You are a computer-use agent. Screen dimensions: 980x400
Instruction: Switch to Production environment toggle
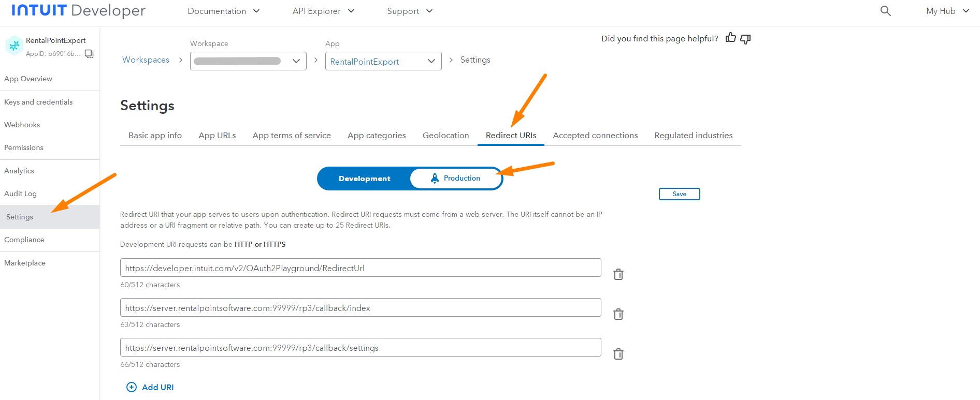coord(455,178)
